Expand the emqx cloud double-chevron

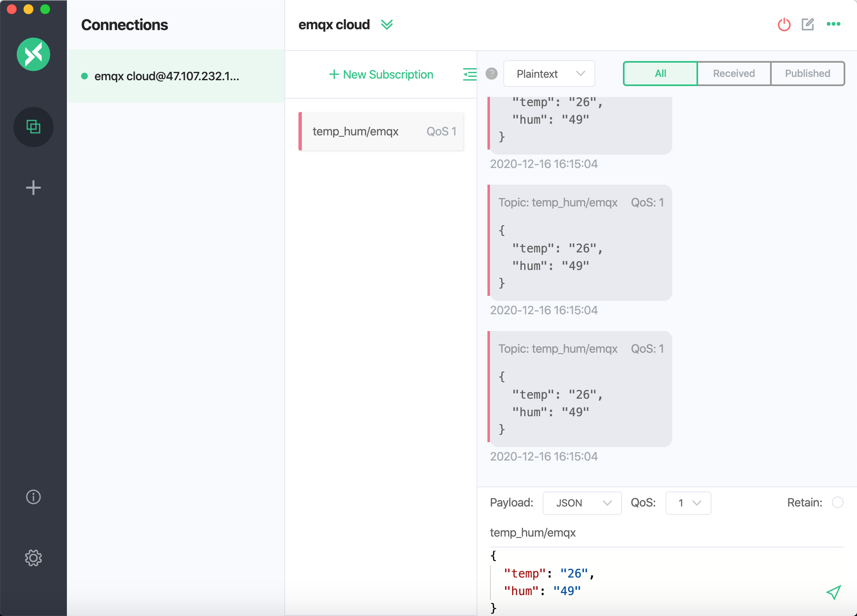pos(387,25)
